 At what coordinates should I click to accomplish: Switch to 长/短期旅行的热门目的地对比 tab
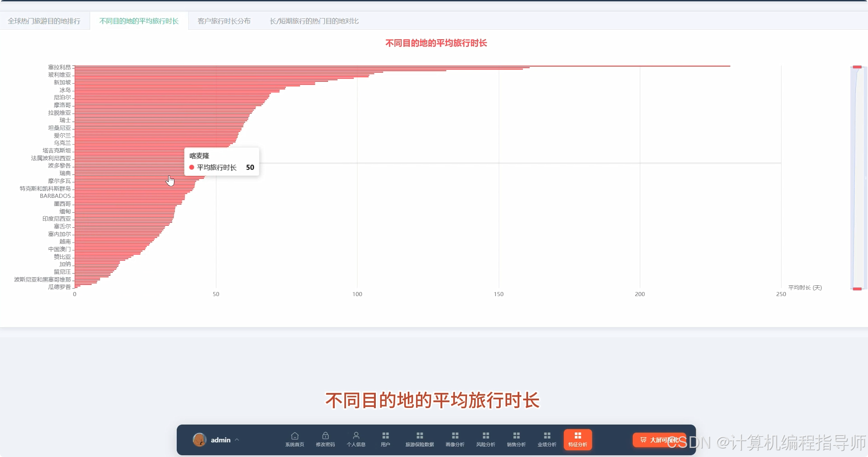point(314,21)
